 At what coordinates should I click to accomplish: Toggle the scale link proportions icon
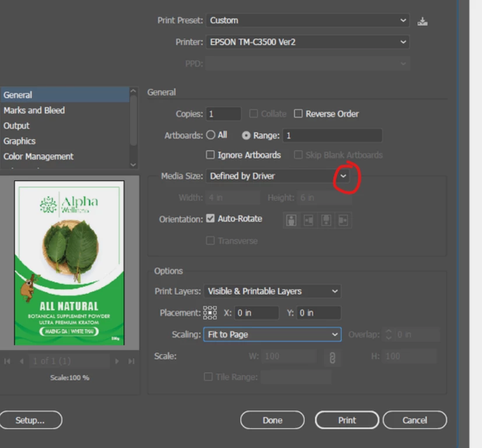click(x=332, y=358)
